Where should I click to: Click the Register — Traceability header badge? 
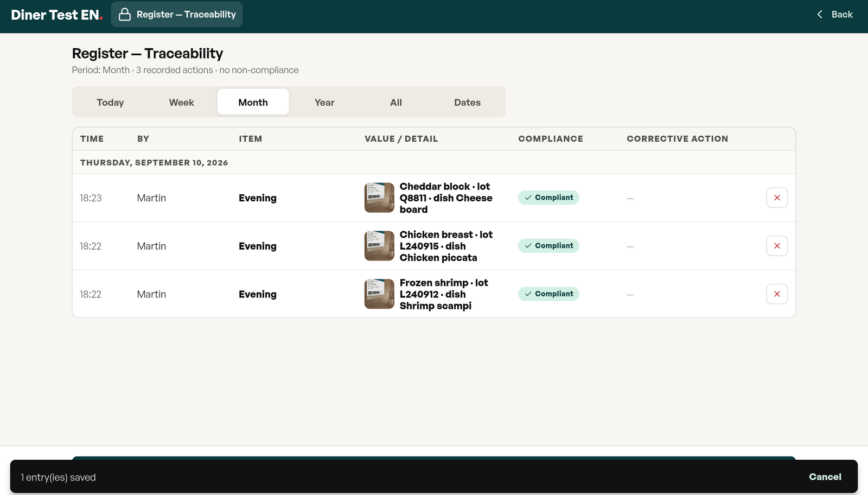[177, 15]
